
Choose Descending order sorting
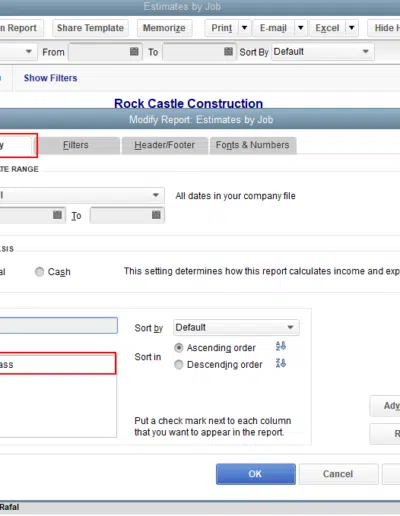[x=179, y=365]
